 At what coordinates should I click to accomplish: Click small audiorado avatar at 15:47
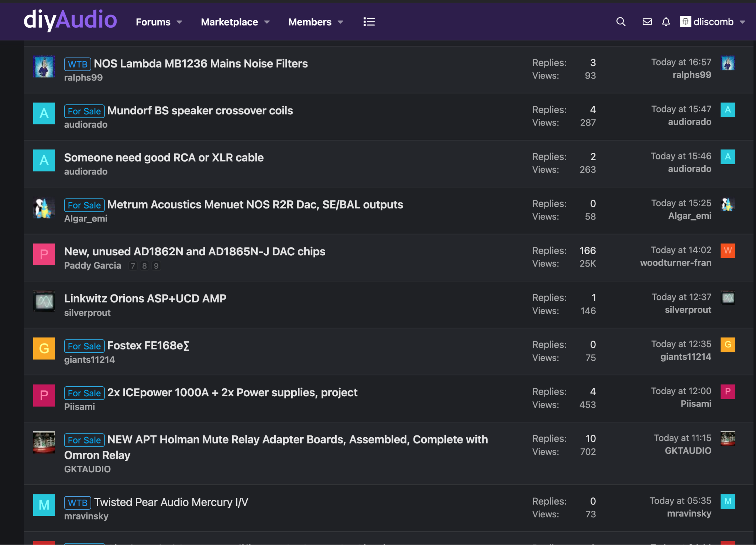pos(728,110)
